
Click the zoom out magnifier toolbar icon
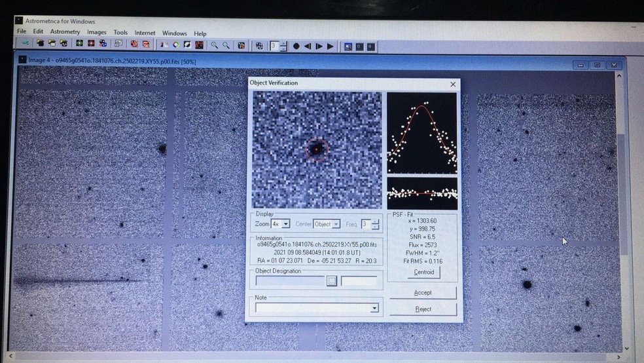pos(226,45)
